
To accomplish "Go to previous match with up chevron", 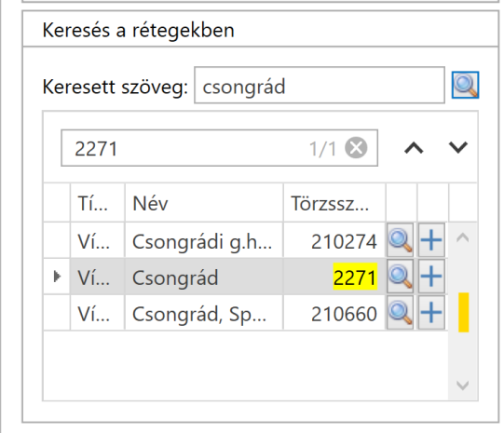I will 414,148.
